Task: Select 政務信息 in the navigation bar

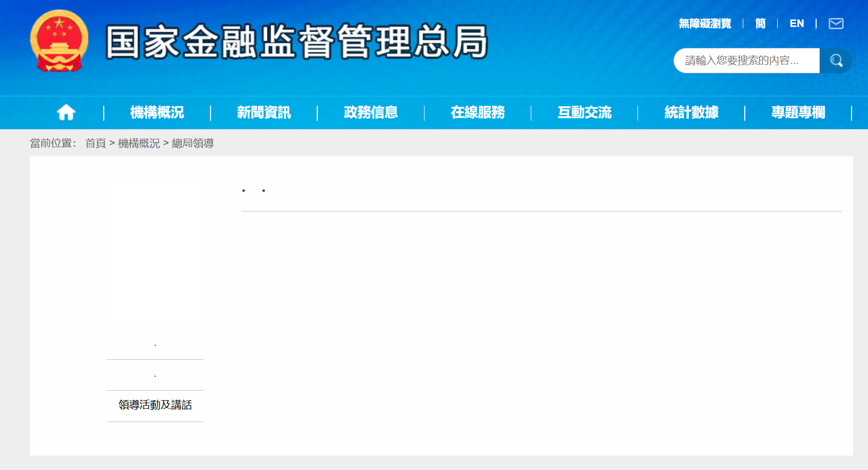Action: click(x=371, y=112)
